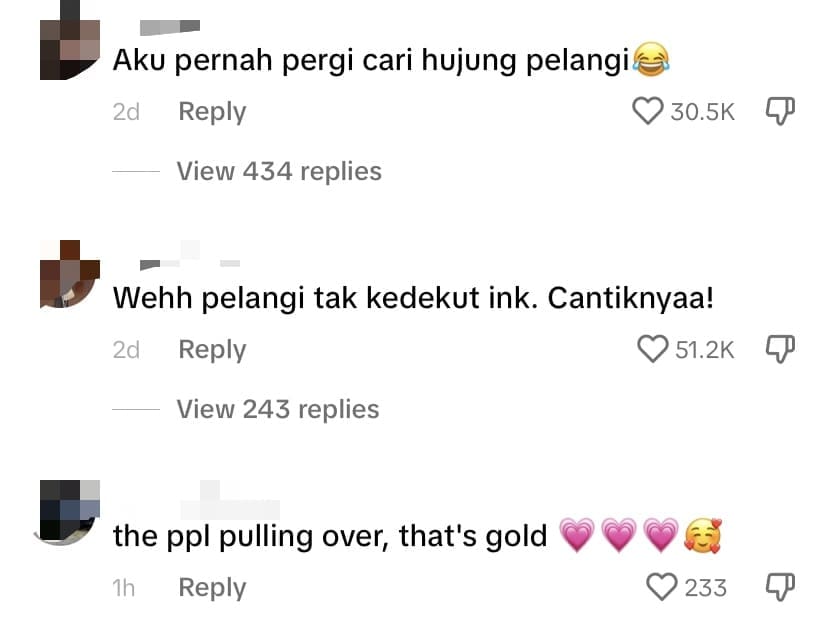The height and width of the screenshot is (636, 828).
Task: Open third commenter's avatar
Action: pyautogui.click(x=69, y=511)
